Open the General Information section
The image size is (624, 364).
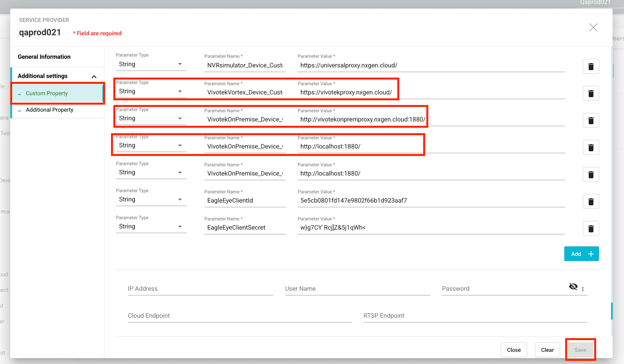[44, 57]
